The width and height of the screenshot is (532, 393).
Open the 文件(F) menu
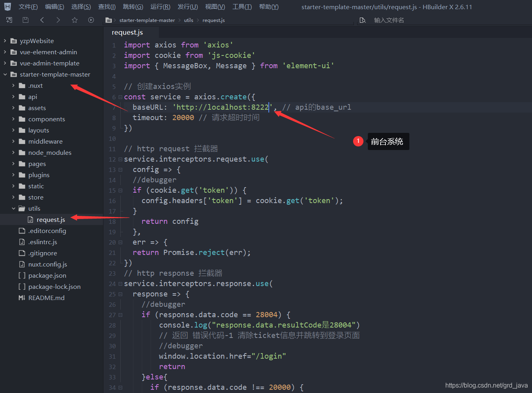pos(28,7)
